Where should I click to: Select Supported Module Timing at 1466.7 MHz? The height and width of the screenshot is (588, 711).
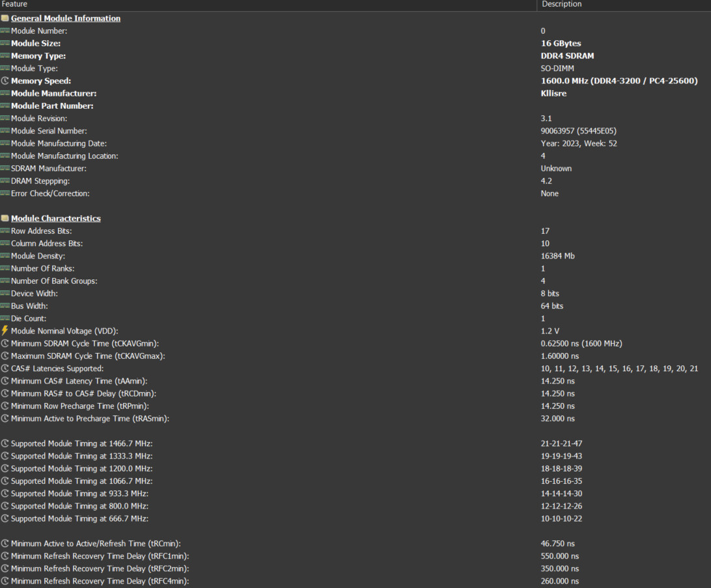coord(81,443)
